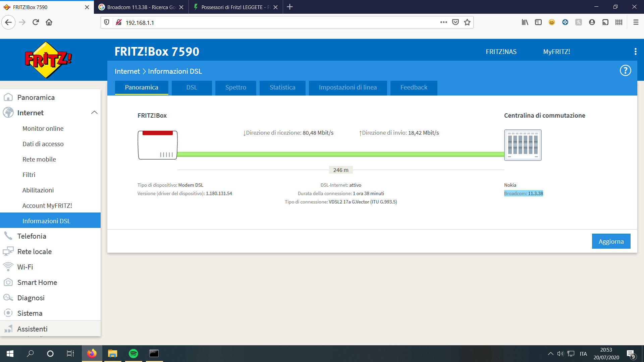The height and width of the screenshot is (362, 644).
Task: Reload the page
Action: pos(36,22)
